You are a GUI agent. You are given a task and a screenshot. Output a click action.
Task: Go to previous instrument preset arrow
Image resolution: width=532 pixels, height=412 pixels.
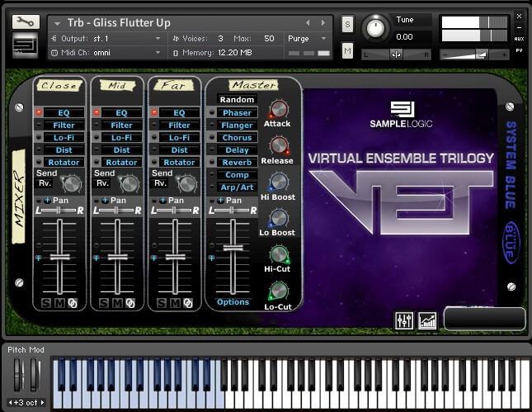308,23
